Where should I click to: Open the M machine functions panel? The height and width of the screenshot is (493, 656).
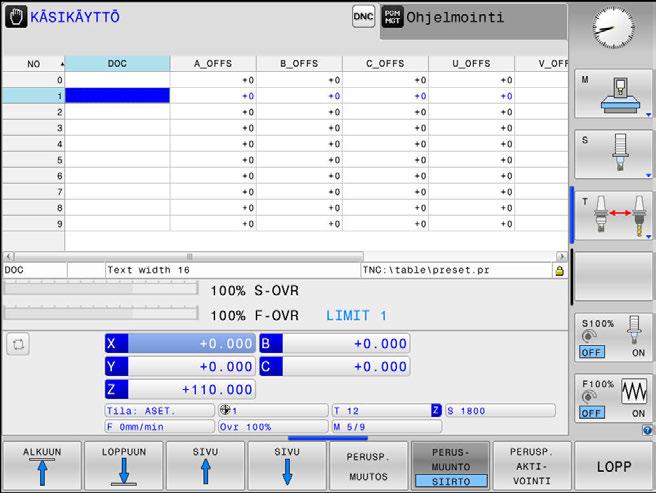pyautogui.click(x=613, y=94)
